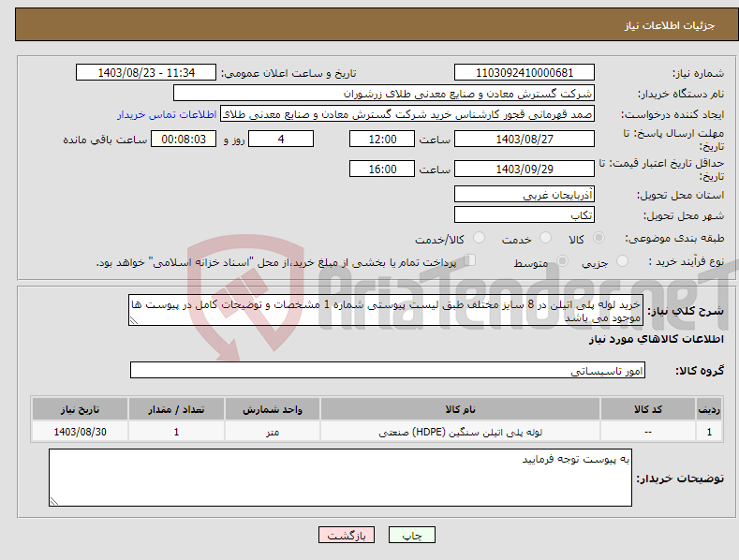Click the تاریخ نیاز column header
The height and width of the screenshot is (560, 739).
tap(81, 409)
